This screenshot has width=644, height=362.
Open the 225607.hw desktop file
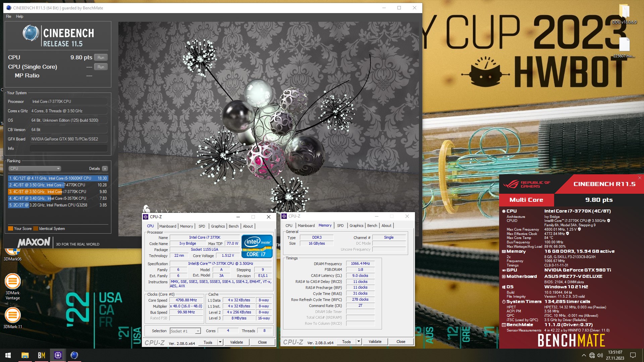pos(624,48)
